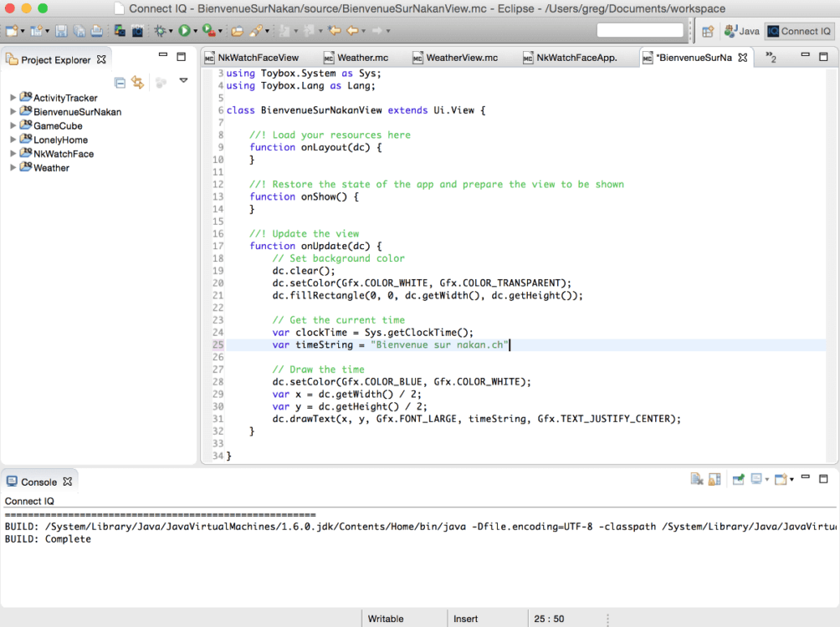
Task: Switch to the WeatherView.mc editor tab
Action: pos(461,58)
